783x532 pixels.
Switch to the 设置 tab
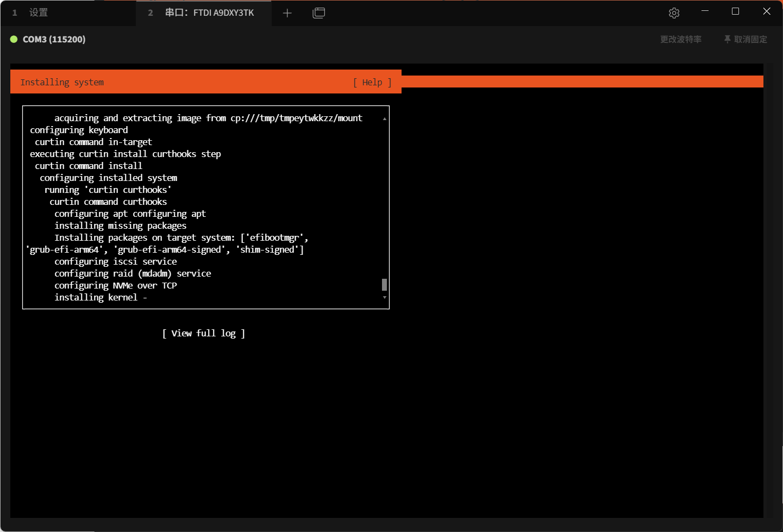click(38, 12)
